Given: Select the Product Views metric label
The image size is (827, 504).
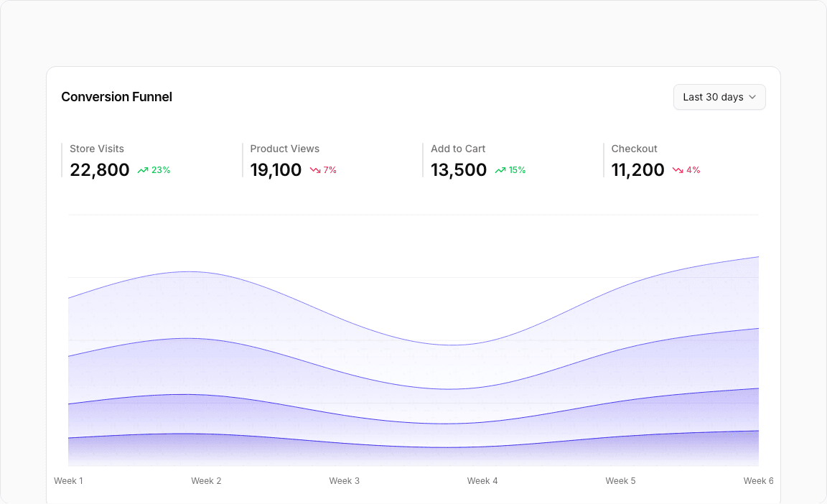Looking at the screenshot, I should [x=285, y=149].
